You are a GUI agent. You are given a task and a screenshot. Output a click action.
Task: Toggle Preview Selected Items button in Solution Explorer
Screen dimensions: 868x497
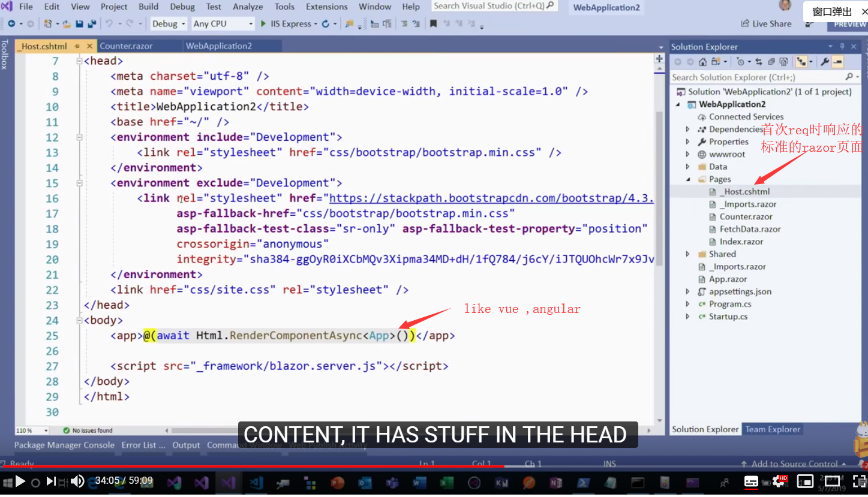pos(837,62)
